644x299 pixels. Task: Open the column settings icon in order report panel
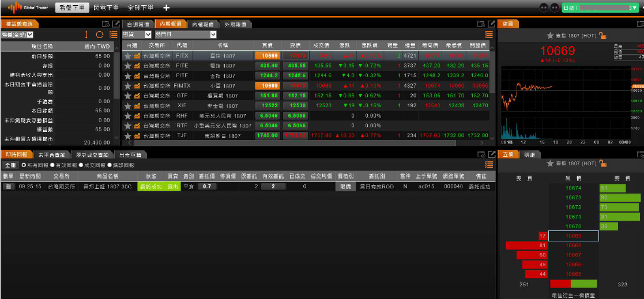click(489, 165)
